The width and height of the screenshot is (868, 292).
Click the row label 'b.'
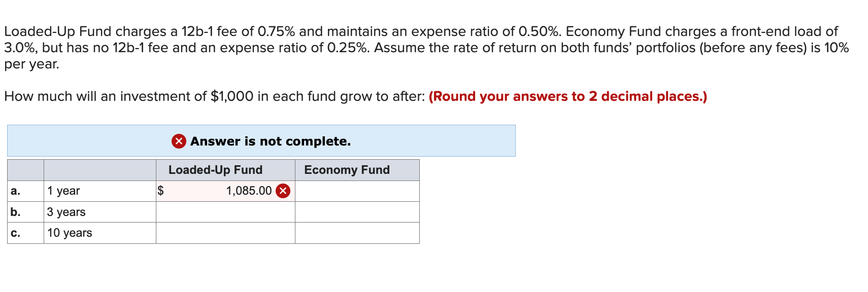click(15, 212)
